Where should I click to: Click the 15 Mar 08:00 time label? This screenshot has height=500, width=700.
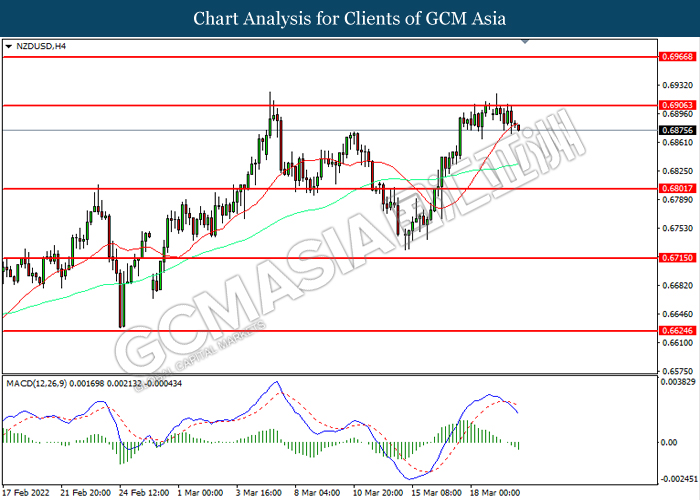(x=436, y=493)
